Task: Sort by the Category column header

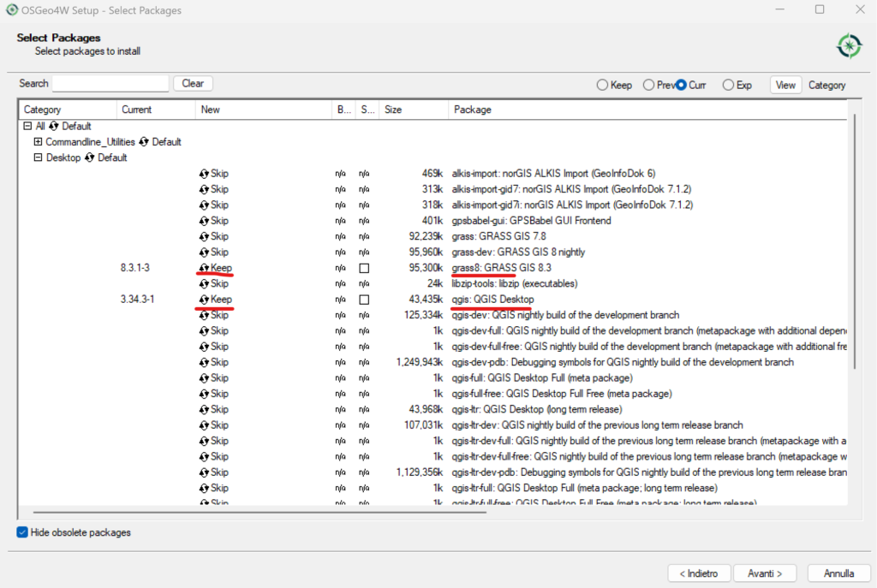Action: (x=68, y=110)
